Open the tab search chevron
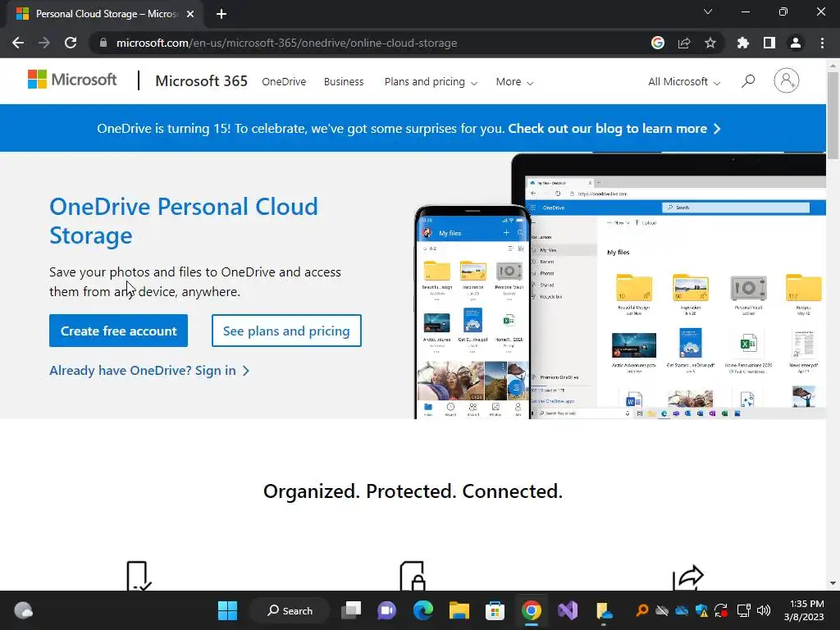The width and height of the screenshot is (840, 630). [x=708, y=11]
